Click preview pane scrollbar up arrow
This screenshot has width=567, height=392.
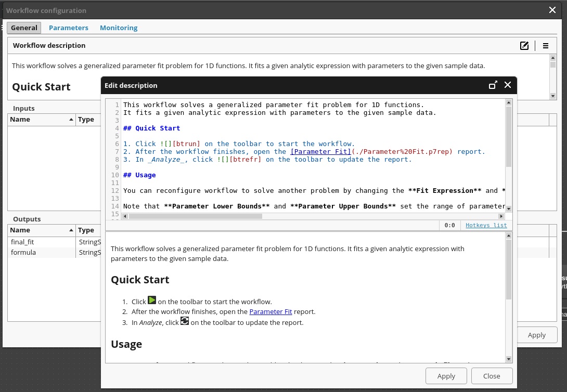tap(508, 236)
